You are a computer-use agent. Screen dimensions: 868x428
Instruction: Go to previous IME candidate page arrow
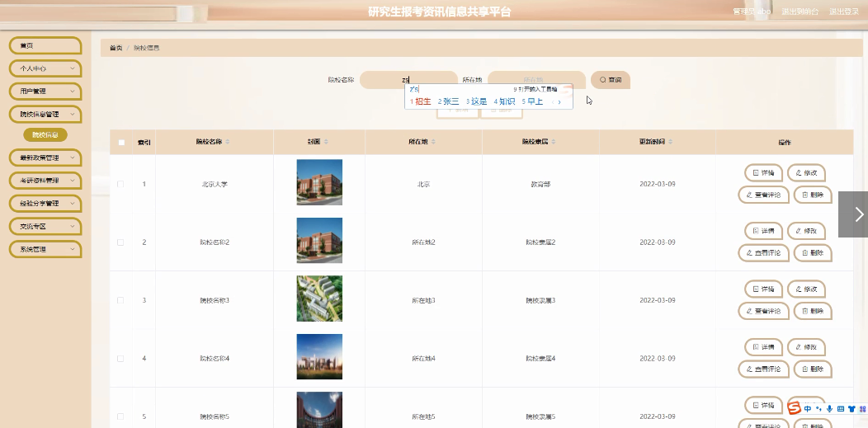click(x=553, y=101)
